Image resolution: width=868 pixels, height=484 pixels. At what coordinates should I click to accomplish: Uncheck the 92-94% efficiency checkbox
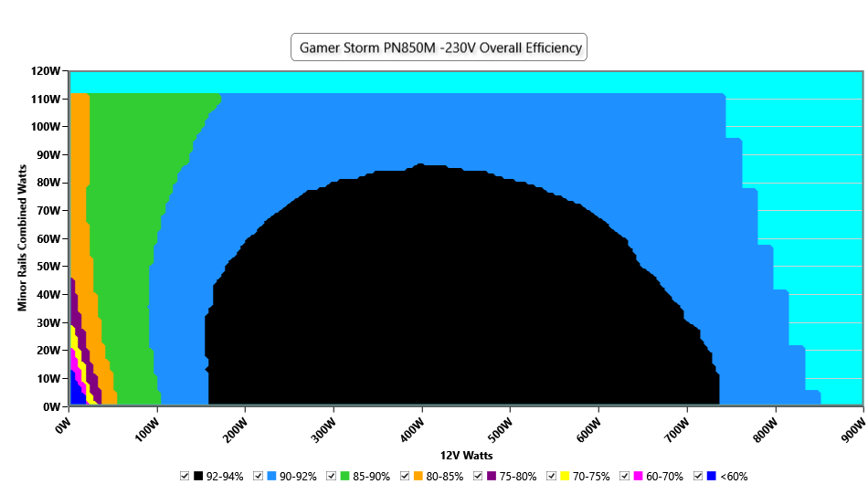pos(185,476)
